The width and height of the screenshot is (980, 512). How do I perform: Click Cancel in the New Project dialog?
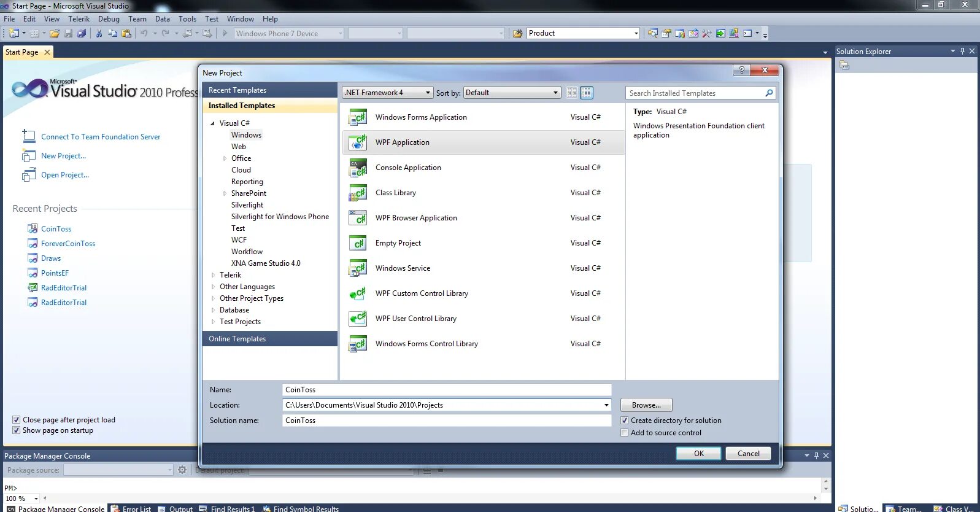pos(748,454)
